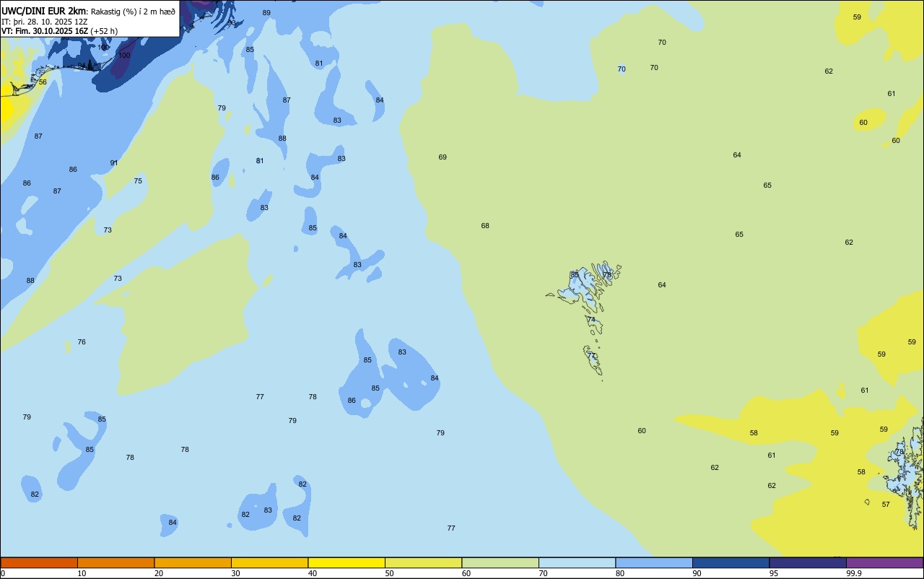Click the UWC/DINI EUR 2km title text
The image size is (924, 579).
click(44, 11)
